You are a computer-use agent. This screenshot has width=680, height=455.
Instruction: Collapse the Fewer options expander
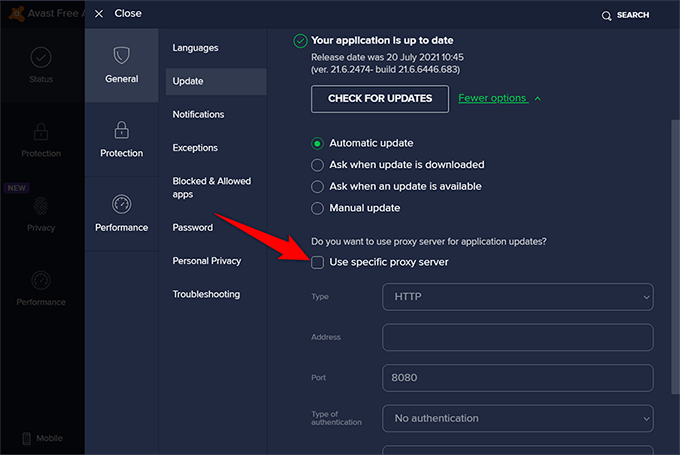[x=499, y=98]
